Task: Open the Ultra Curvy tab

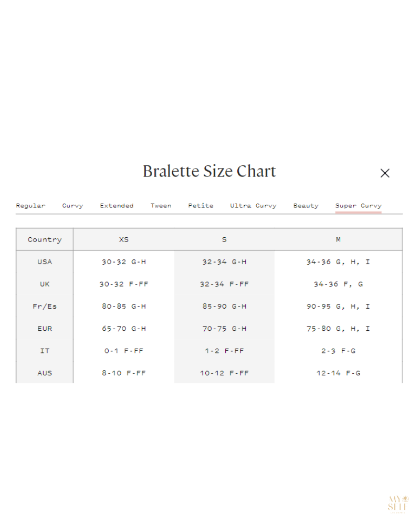Action: point(253,206)
